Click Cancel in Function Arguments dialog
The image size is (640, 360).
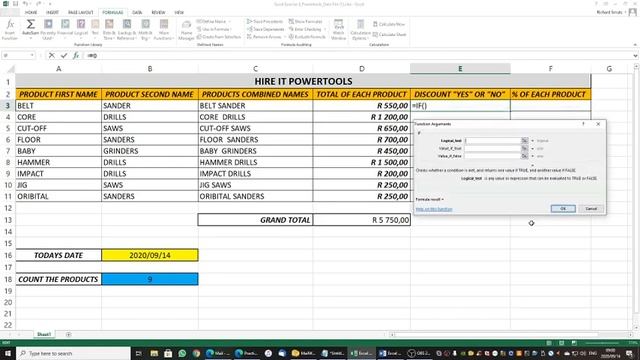point(591,209)
